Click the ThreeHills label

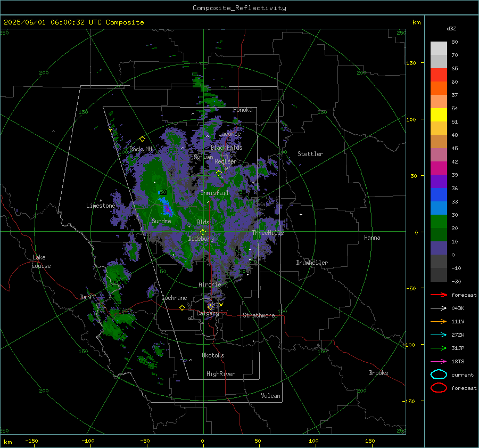pyautogui.click(x=268, y=233)
